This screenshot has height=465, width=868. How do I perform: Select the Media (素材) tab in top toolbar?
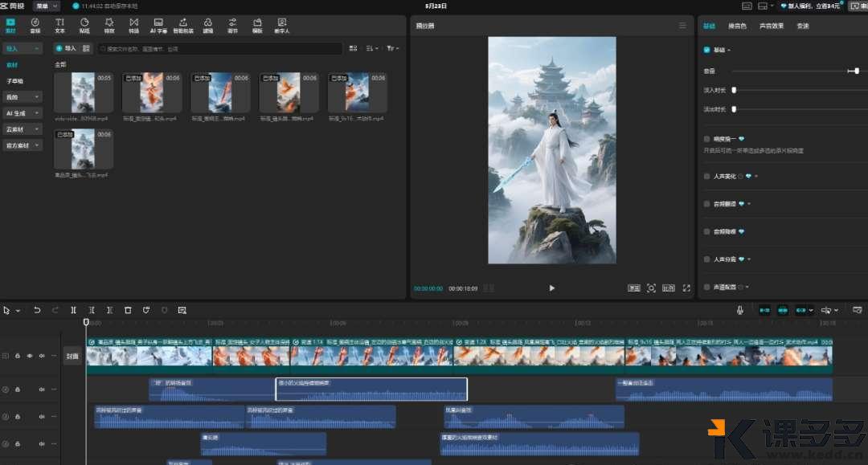(10, 26)
